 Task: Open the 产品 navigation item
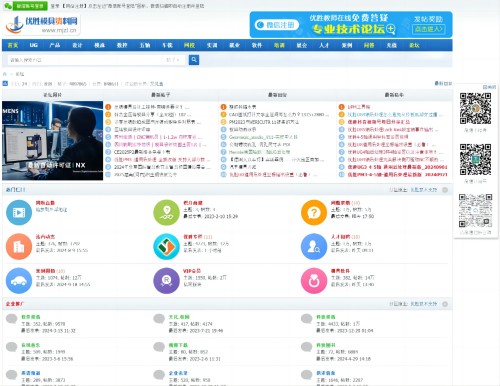coord(55,45)
